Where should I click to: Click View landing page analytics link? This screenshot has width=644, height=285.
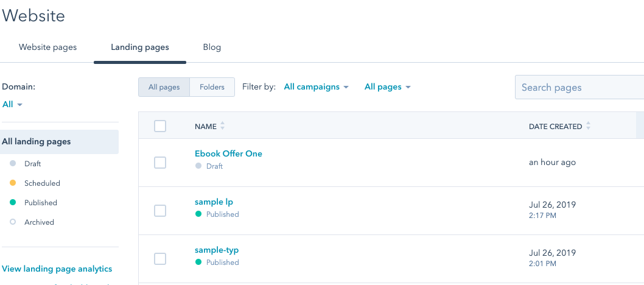click(57, 269)
